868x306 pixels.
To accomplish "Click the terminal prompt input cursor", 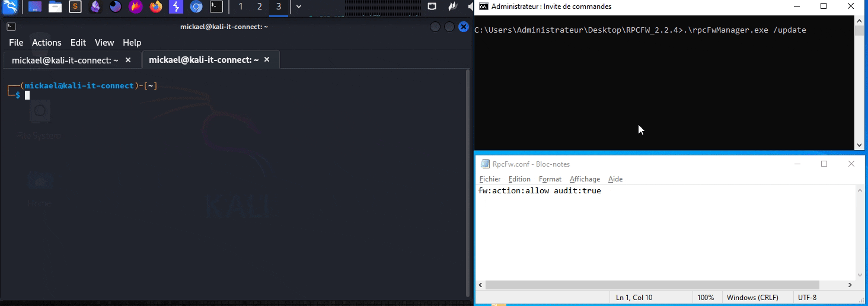I will (x=27, y=95).
